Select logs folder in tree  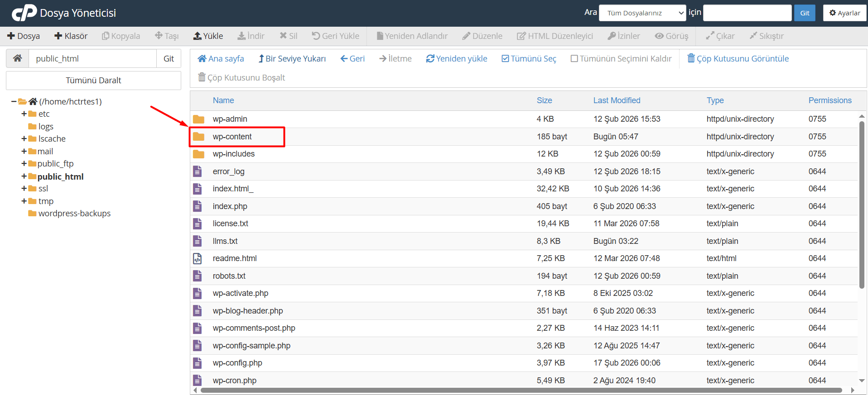tap(46, 126)
